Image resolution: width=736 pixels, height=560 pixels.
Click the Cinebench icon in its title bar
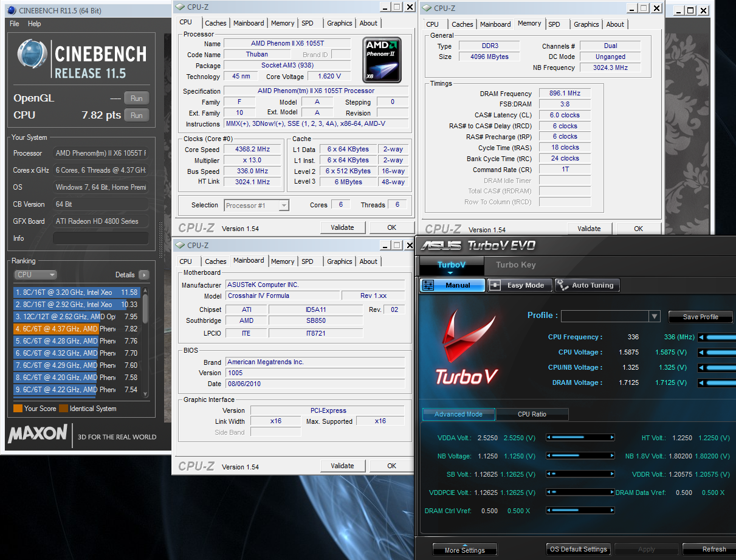[12, 10]
